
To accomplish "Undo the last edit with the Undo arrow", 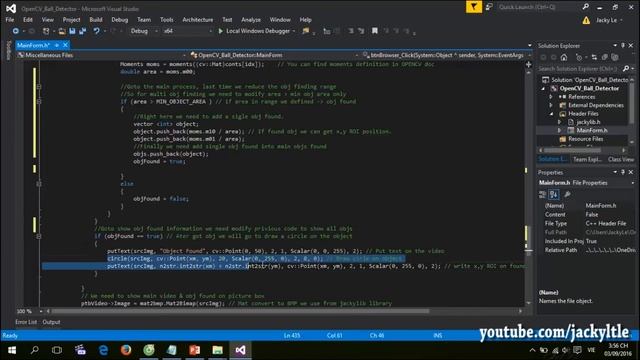I will coord(96,31).
